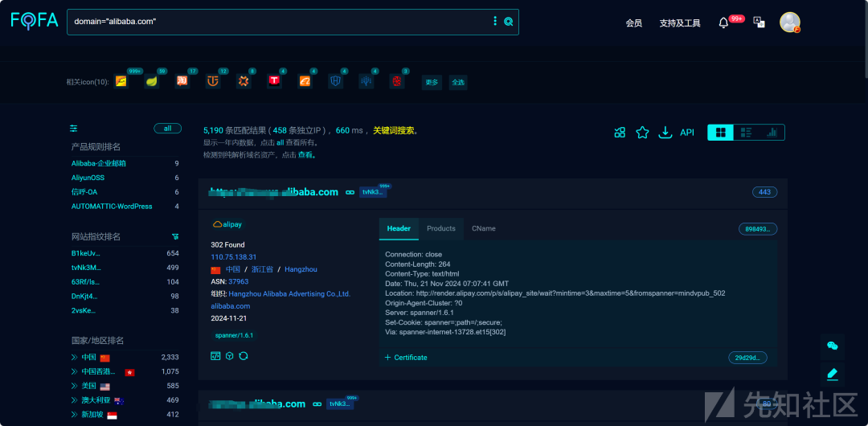This screenshot has width=868, height=426.
Task: Select the red T icon
Action: click(x=274, y=81)
